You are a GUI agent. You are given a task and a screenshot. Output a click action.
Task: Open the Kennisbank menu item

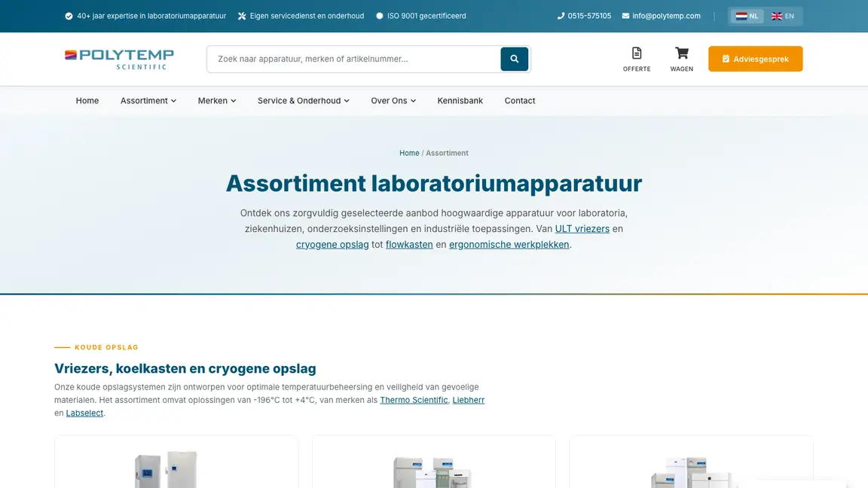[x=460, y=101]
